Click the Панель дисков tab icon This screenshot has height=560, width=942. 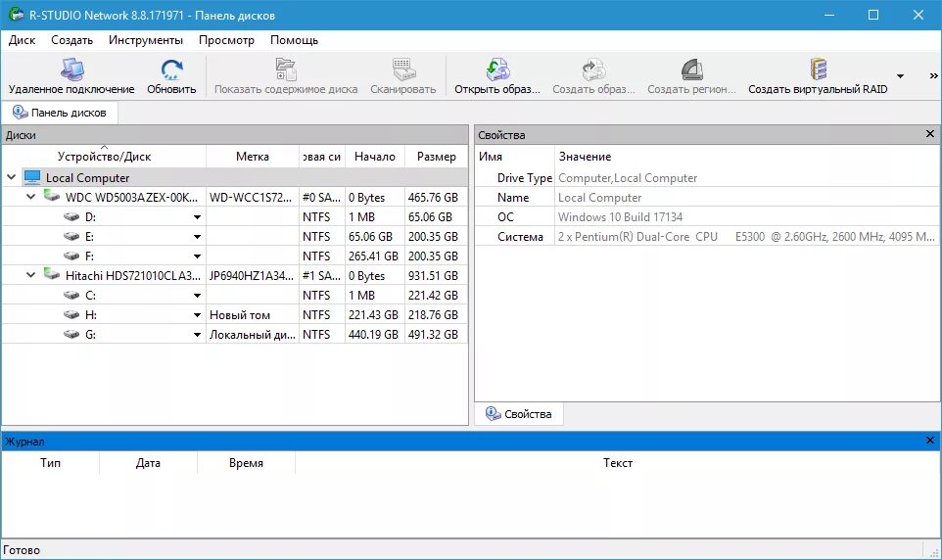point(20,112)
